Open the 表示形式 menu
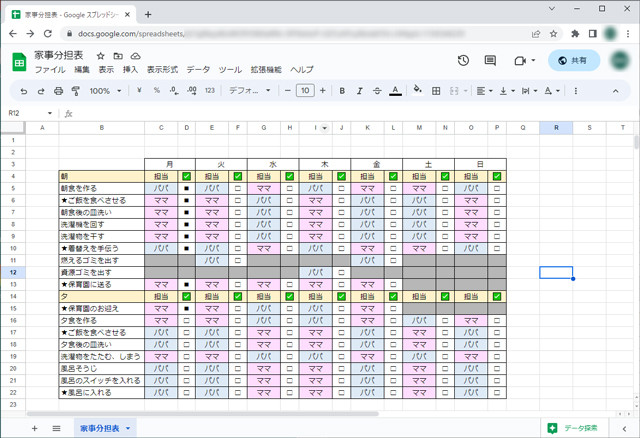The width and height of the screenshot is (640, 438). (x=162, y=70)
